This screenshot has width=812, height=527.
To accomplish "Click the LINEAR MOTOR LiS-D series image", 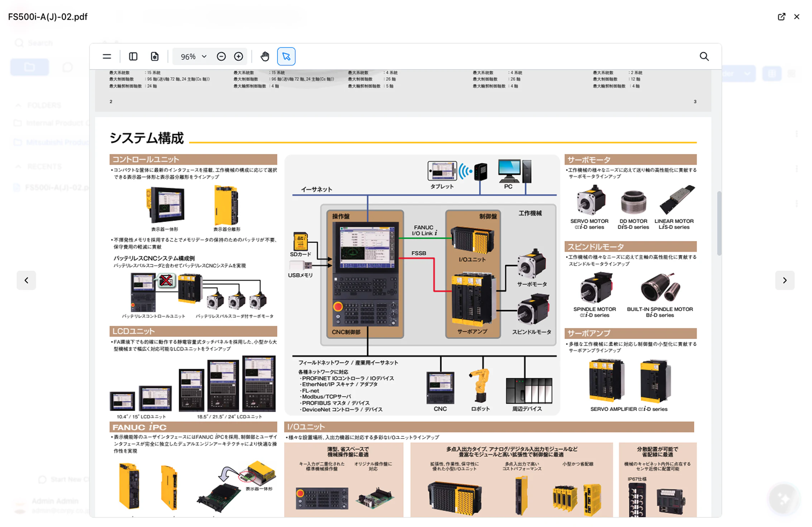I will (677, 199).
